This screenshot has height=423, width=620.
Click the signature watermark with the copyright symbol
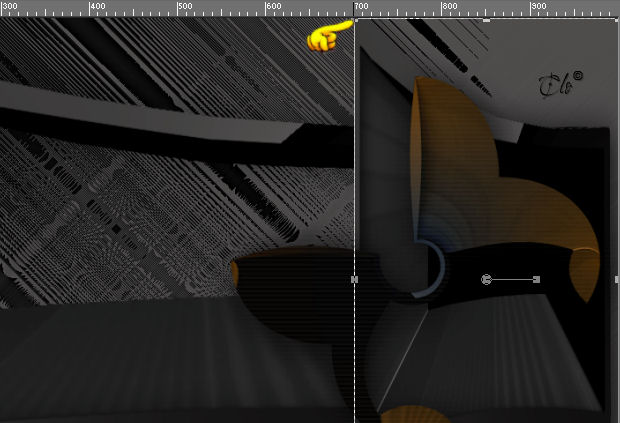[x=560, y=85]
